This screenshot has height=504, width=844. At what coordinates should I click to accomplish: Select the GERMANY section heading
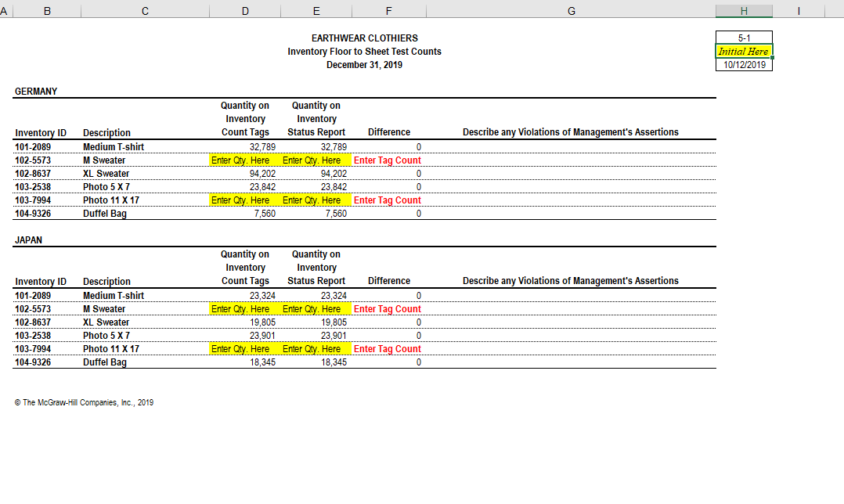36,92
